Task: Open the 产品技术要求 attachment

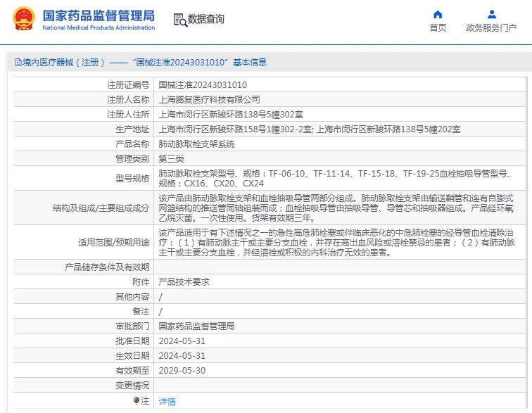Action: click(x=184, y=281)
